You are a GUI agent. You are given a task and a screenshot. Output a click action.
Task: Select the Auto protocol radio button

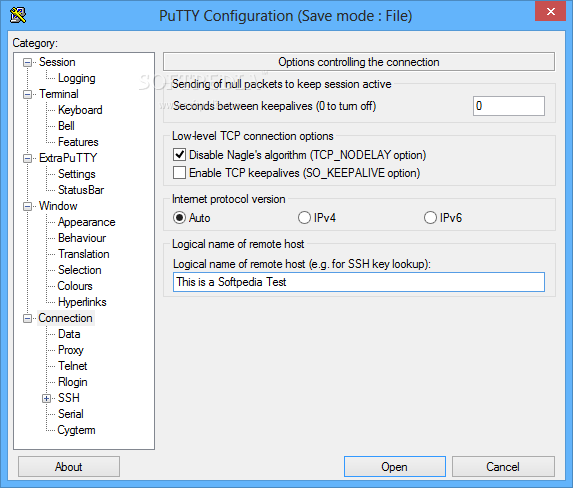pyautogui.click(x=179, y=218)
